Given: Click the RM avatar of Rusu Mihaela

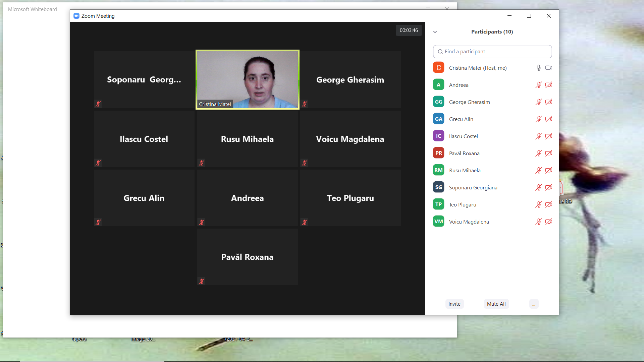Looking at the screenshot, I should point(438,170).
